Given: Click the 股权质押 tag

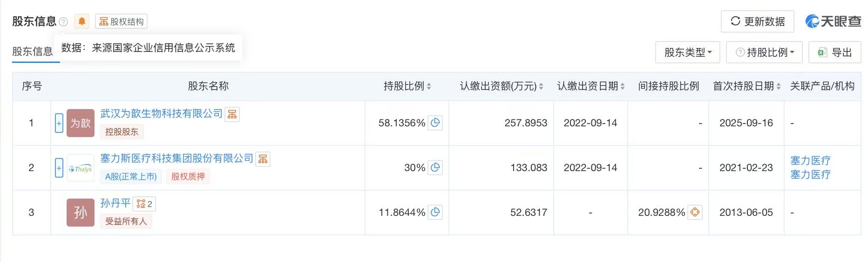Looking at the screenshot, I should [188, 177].
